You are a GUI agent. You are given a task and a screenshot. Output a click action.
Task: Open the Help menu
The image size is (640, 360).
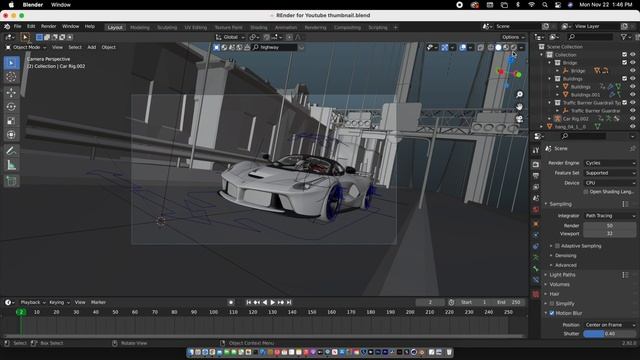(89, 27)
